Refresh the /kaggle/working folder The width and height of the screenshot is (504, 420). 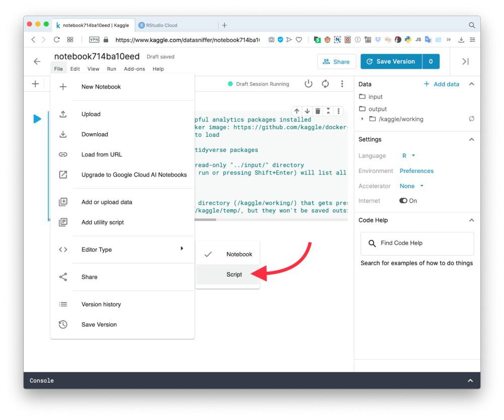pyautogui.click(x=471, y=118)
